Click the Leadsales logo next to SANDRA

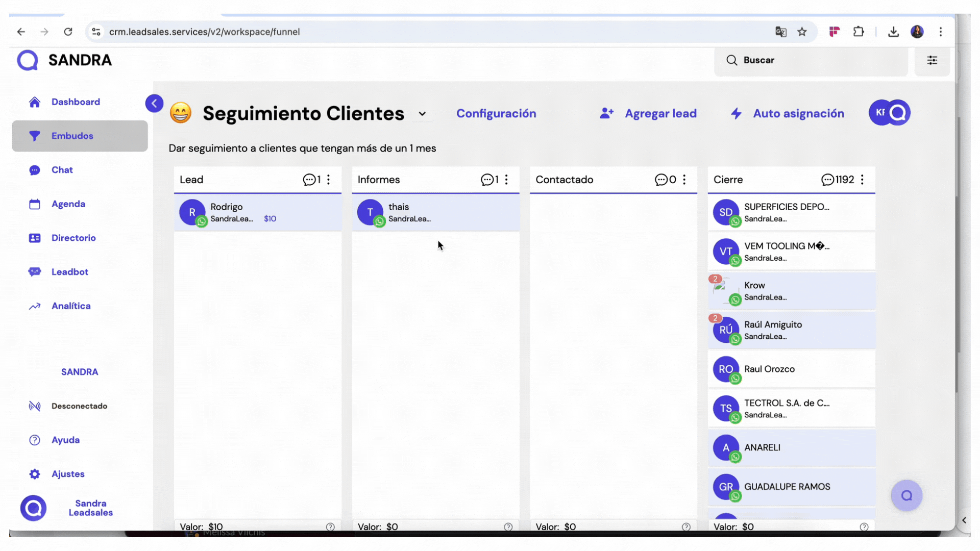point(28,60)
